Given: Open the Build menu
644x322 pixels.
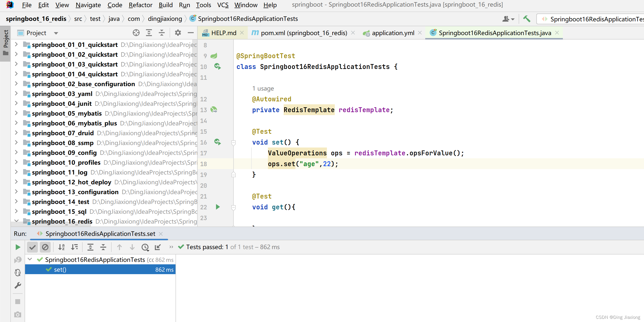Looking at the screenshot, I should click(166, 5).
